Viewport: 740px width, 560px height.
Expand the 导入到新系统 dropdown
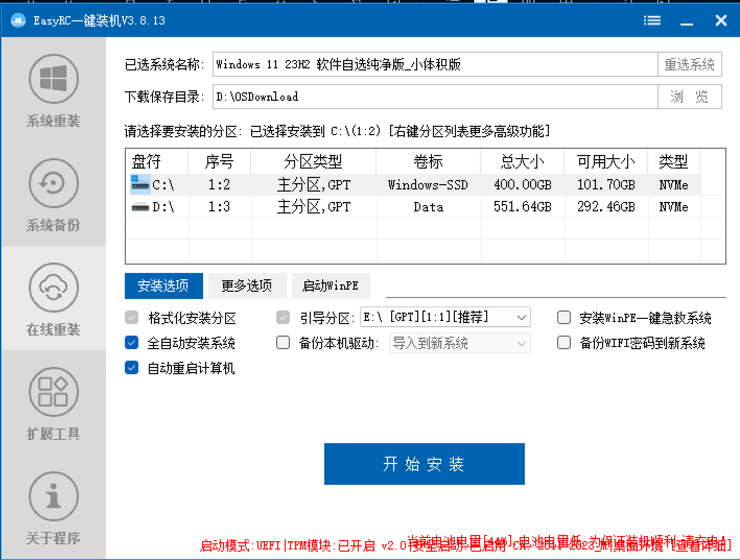click(460, 343)
